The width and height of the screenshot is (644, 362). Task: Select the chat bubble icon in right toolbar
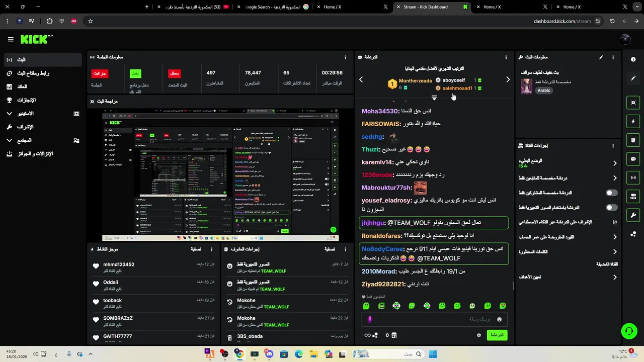(633, 159)
